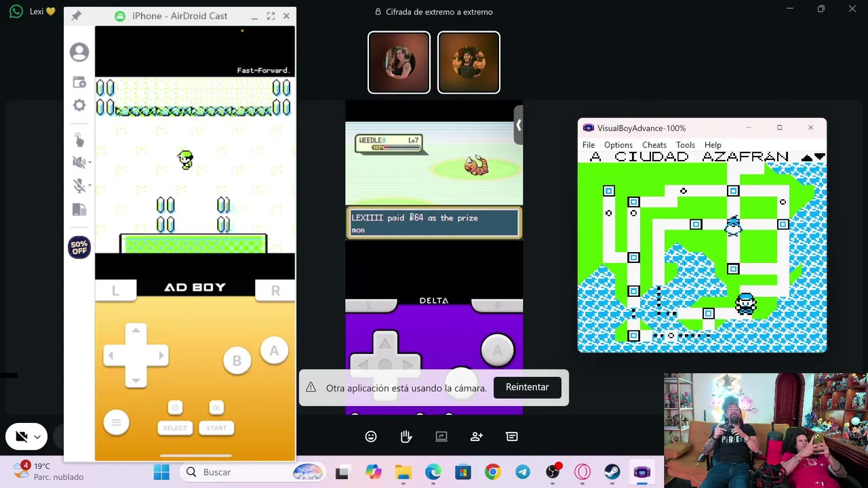The width and height of the screenshot is (868, 488).
Task: Expand the camera options chevron
Action: click(x=37, y=437)
